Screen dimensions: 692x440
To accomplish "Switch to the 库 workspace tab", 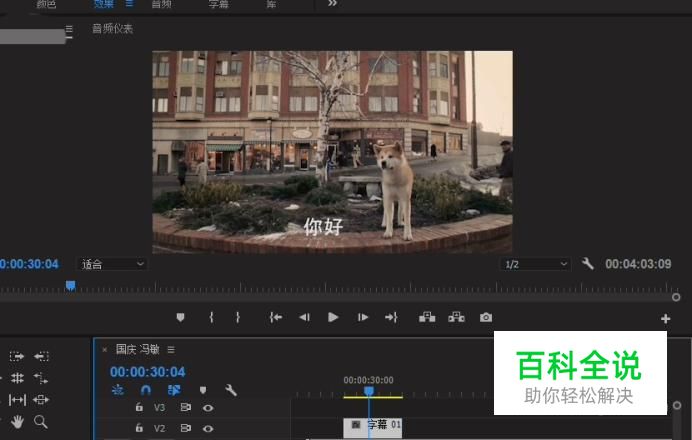I will (271, 4).
